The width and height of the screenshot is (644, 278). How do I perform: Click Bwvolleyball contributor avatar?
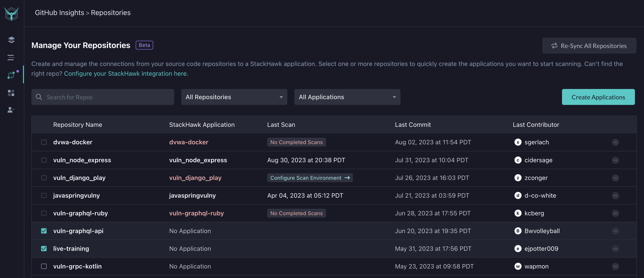[x=518, y=231]
